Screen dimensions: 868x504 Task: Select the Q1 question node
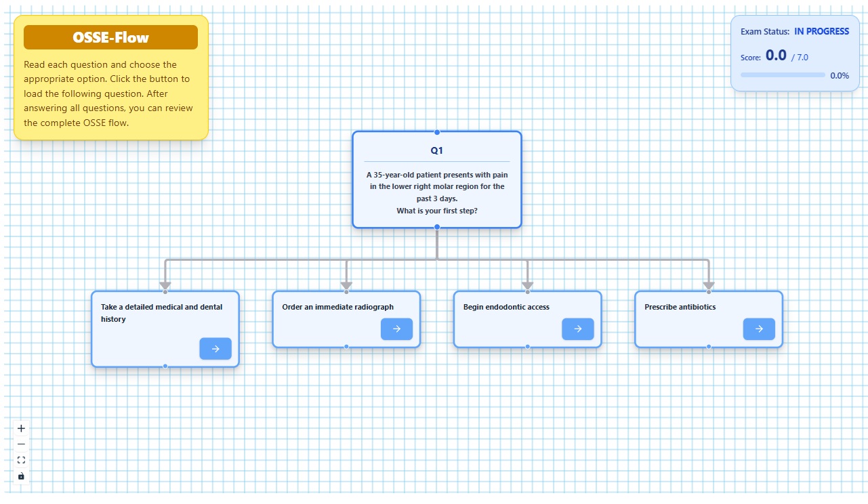437,180
